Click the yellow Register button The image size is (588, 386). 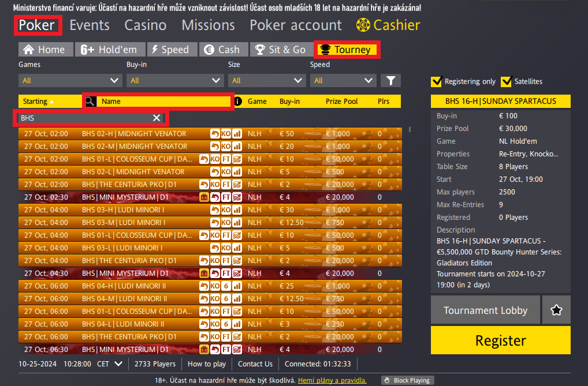[x=501, y=340]
